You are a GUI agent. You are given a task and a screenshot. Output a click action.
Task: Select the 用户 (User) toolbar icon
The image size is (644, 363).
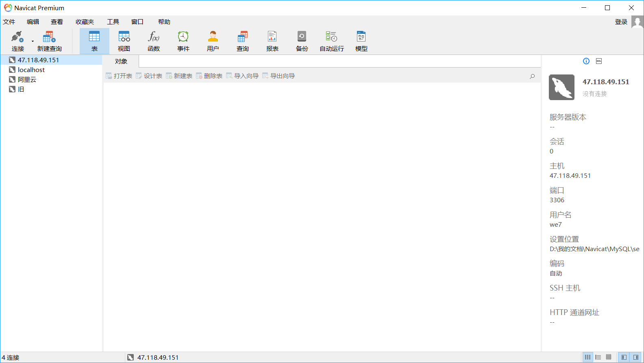point(213,41)
